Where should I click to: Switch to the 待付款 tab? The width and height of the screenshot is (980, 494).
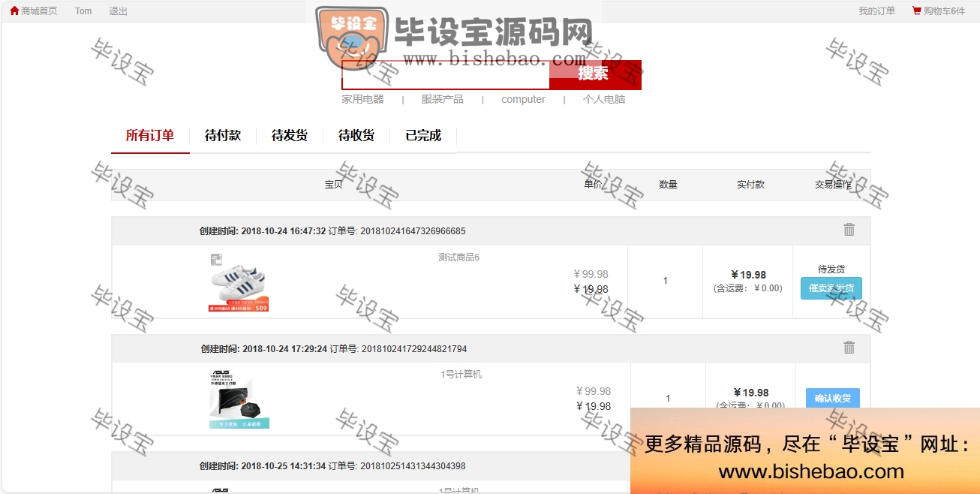(223, 136)
